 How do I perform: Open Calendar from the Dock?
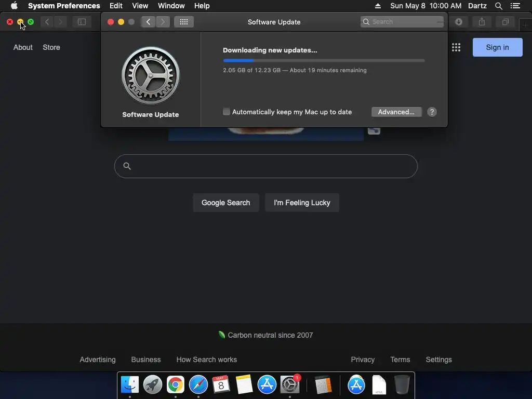point(221,385)
